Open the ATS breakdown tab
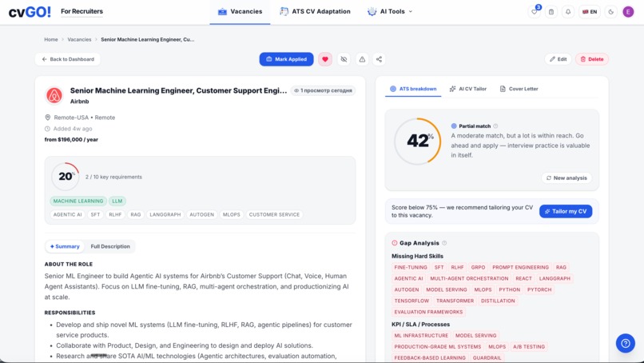644x363 pixels. [413, 89]
